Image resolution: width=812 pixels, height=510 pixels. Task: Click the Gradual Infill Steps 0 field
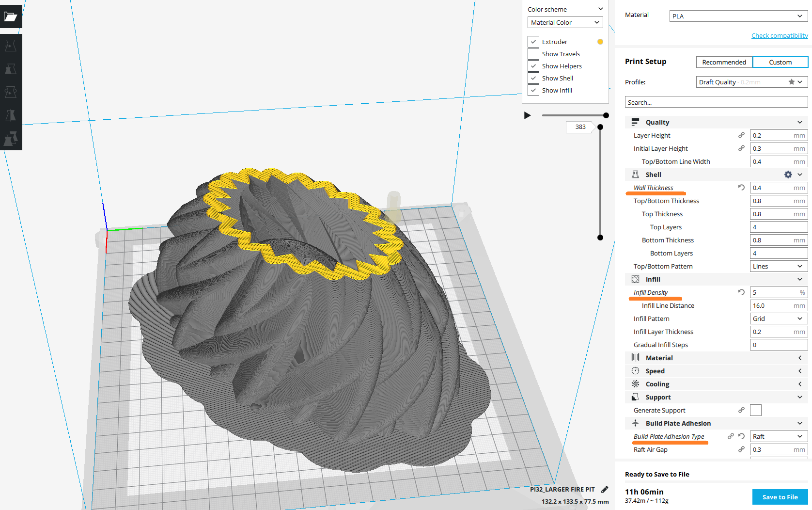click(779, 345)
